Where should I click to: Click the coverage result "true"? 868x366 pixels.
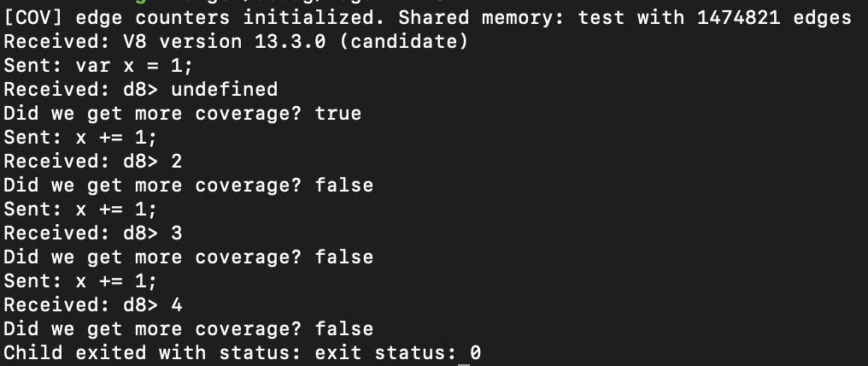(x=338, y=113)
